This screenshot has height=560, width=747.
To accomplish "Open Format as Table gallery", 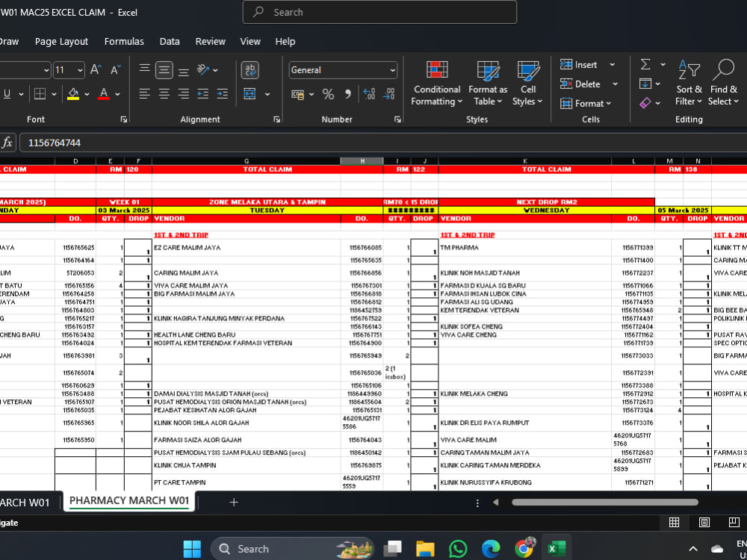I will pos(488,84).
